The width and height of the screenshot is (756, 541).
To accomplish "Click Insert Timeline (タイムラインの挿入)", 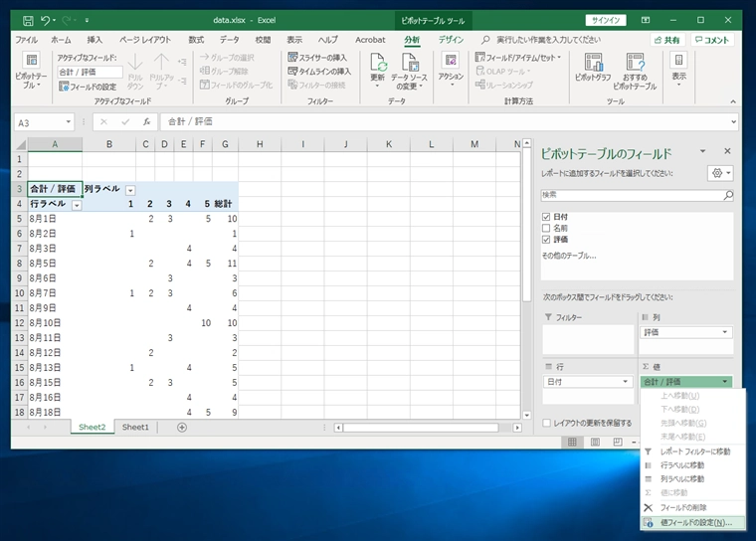I will [319, 72].
